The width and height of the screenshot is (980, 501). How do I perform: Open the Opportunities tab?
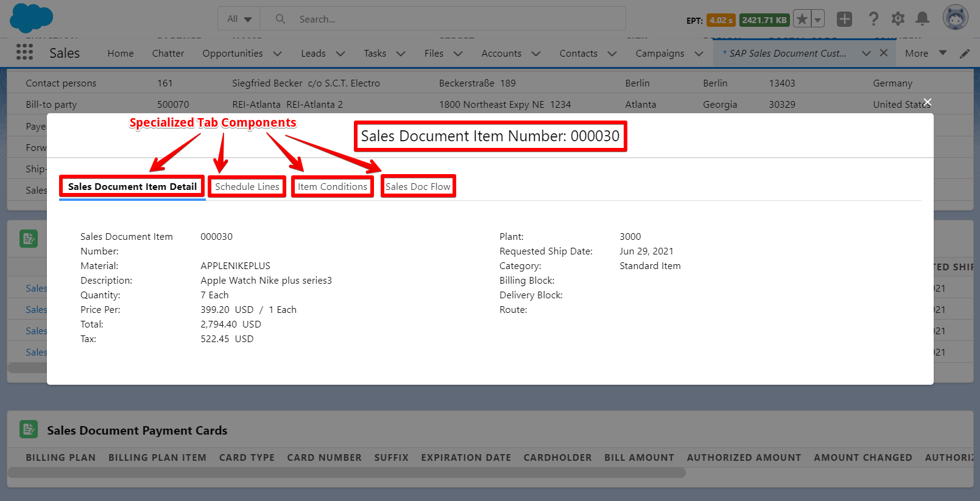pos(233,54)
